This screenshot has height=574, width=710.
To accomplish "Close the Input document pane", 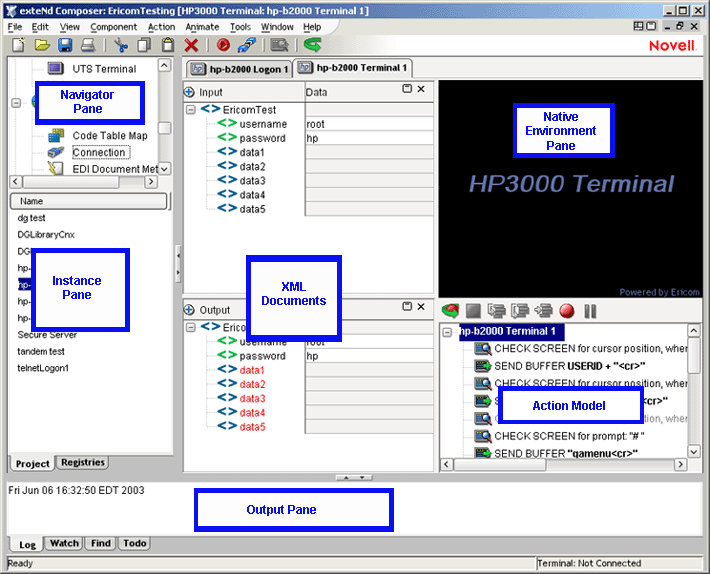I will [421, 89].
